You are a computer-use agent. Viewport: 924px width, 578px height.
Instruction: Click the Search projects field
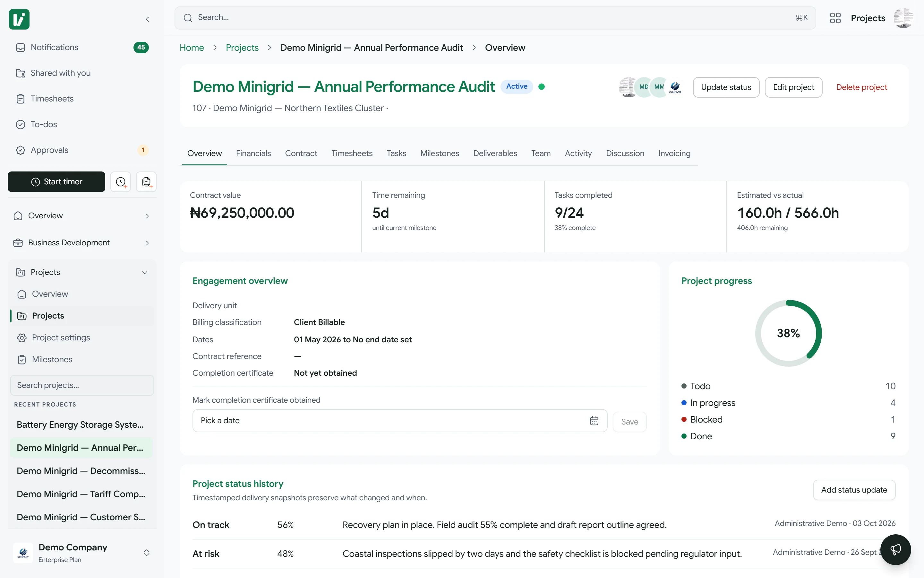point(82,385)
